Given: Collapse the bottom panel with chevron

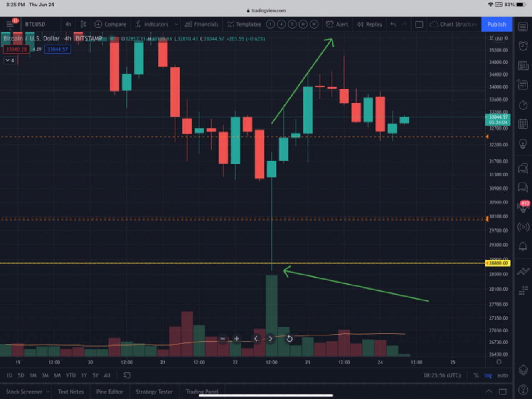Looking at the screenshot, I should pos(489,391).
